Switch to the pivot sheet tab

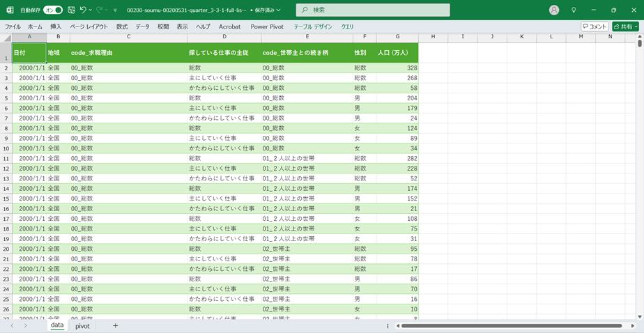[x=82, y=325]
